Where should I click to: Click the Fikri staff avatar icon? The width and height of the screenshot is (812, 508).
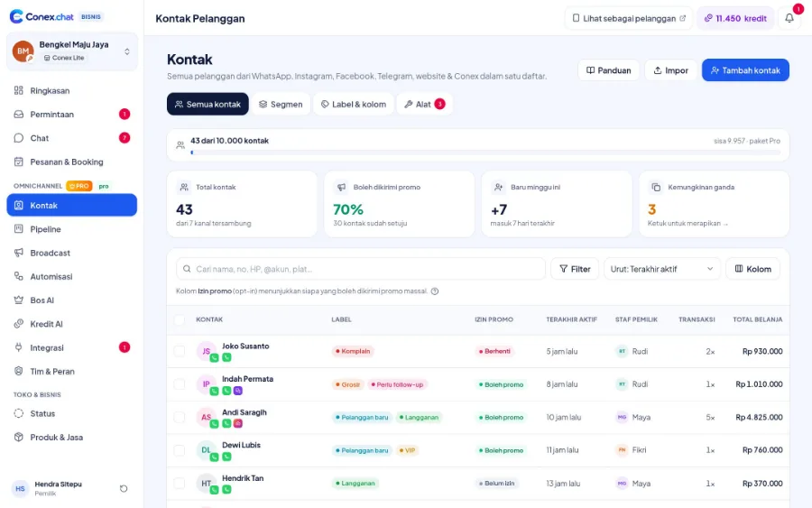click(622, 450)
